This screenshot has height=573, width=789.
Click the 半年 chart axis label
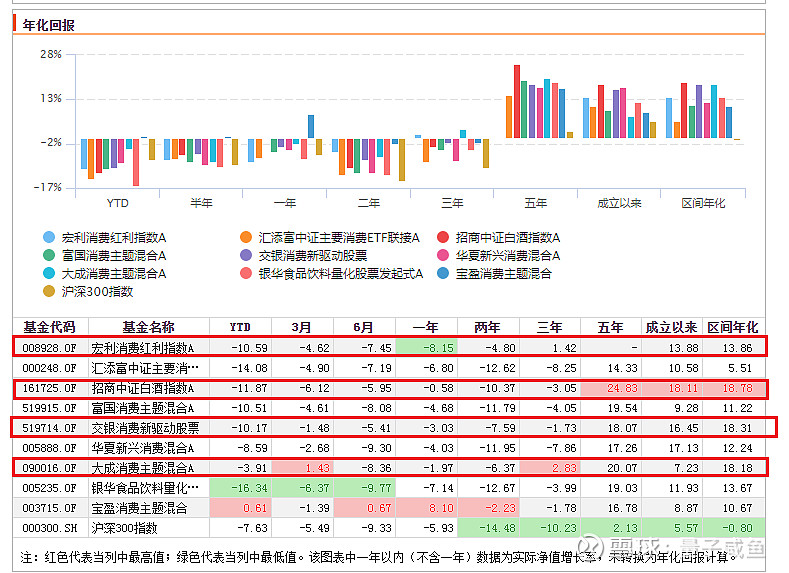(x=201, y=203)
